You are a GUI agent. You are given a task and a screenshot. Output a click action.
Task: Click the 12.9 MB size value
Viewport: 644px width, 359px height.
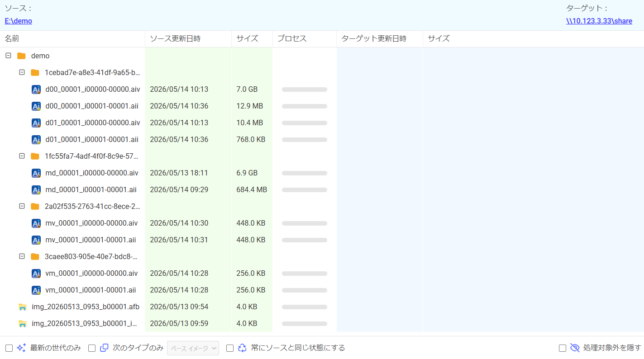250,106
